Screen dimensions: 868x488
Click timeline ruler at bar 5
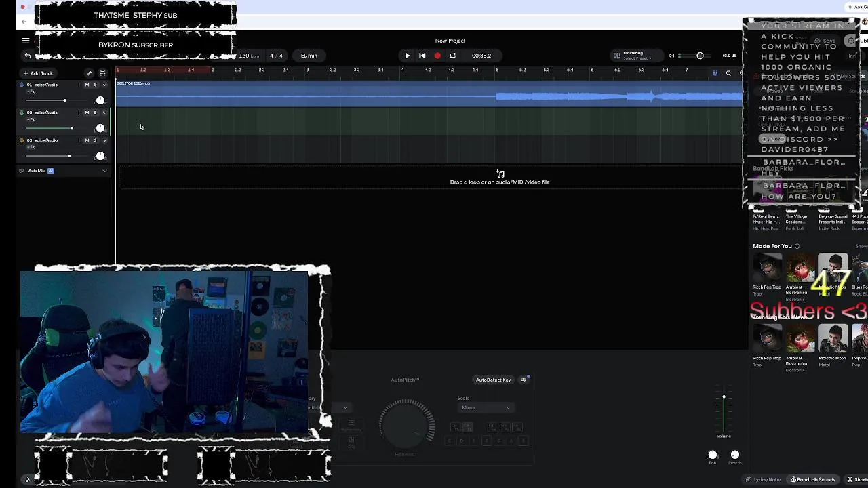(496, 70)
